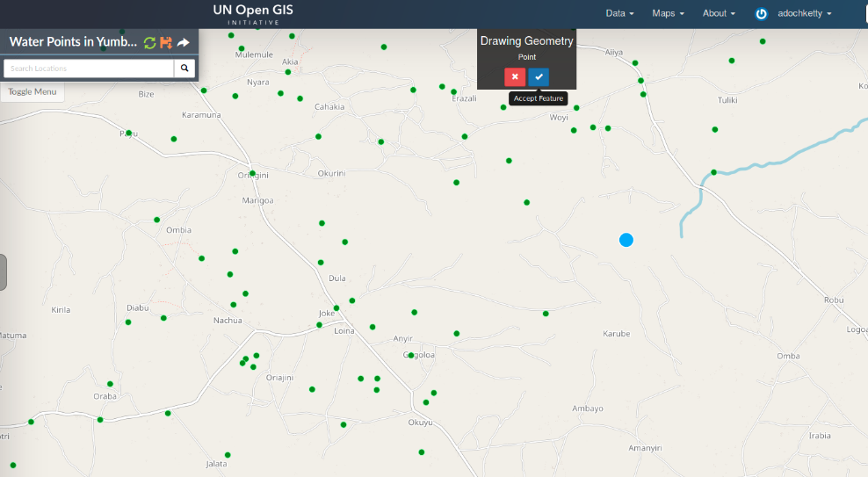The width and height of the screenshot is (868, 477).
Task: Open the About dropdown menu
Action: pyautogui.click(x=719, y=13)
